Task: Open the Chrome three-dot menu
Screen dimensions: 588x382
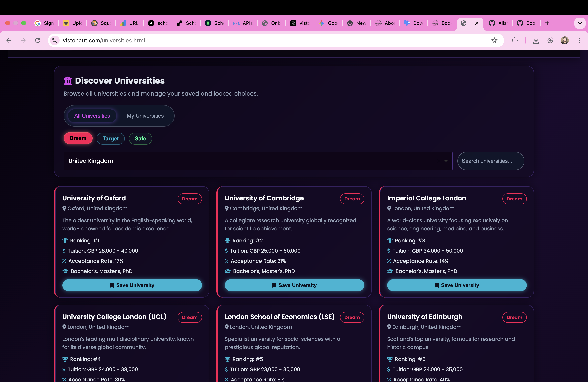Action: pyautogui.click(x=579, y=40)
